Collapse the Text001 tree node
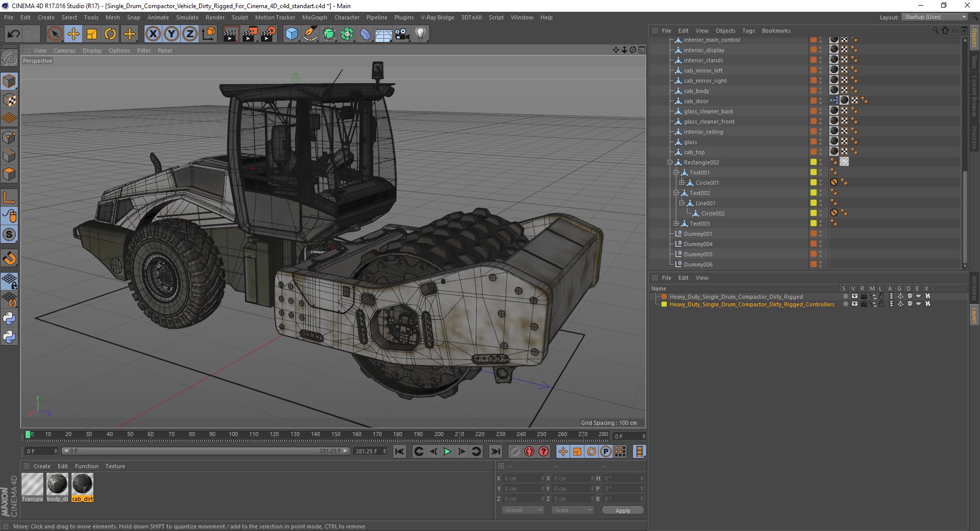The image size is (980, 531). click(x=676, y=173)
